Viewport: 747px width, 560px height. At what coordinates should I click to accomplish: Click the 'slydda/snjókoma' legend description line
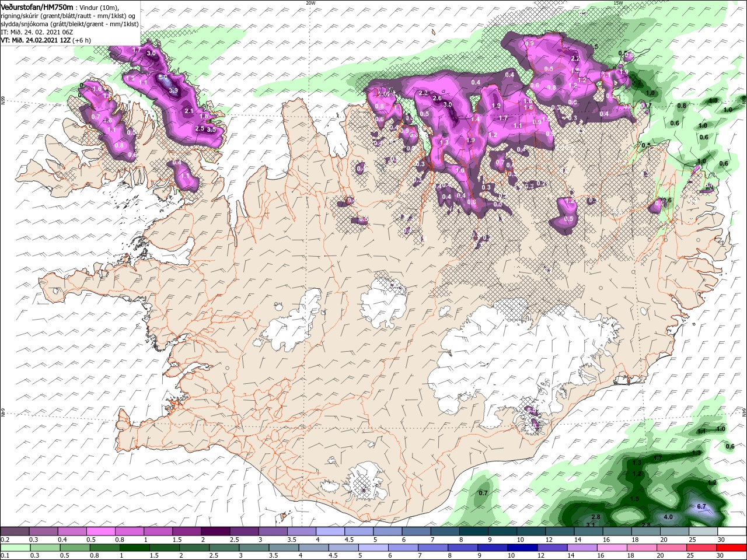[69, 23]
